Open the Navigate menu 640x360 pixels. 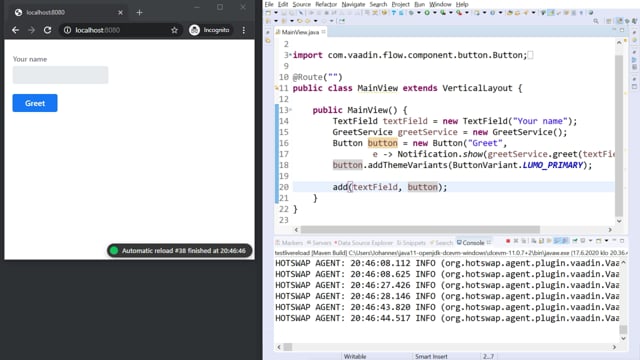pos(353,4)
